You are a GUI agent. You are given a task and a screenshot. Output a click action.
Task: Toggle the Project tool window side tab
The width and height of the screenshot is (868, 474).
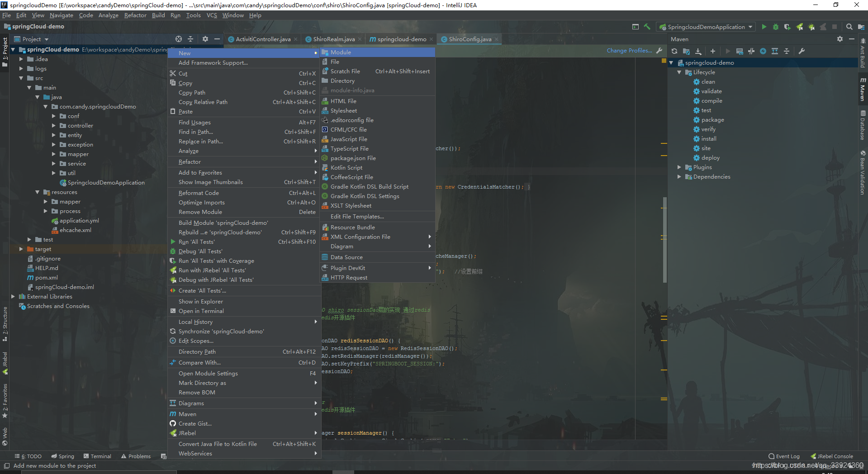(5, 52)
